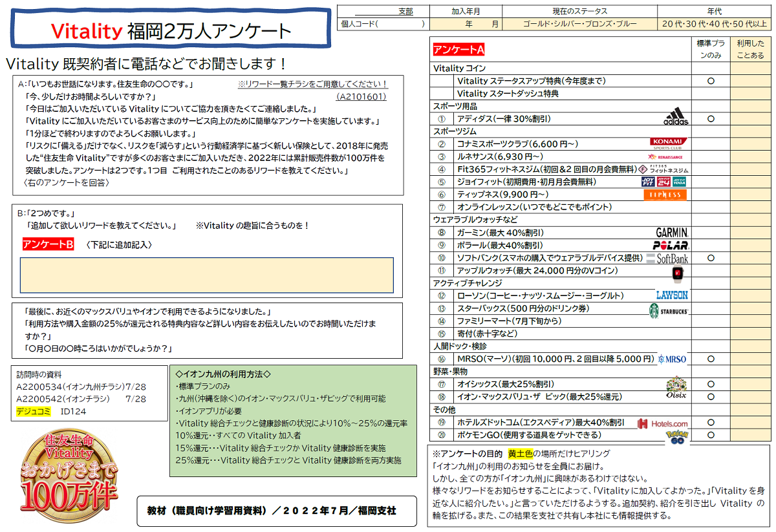Select the ⑮ 寄付(赤十字など) row

coord(488,334)
